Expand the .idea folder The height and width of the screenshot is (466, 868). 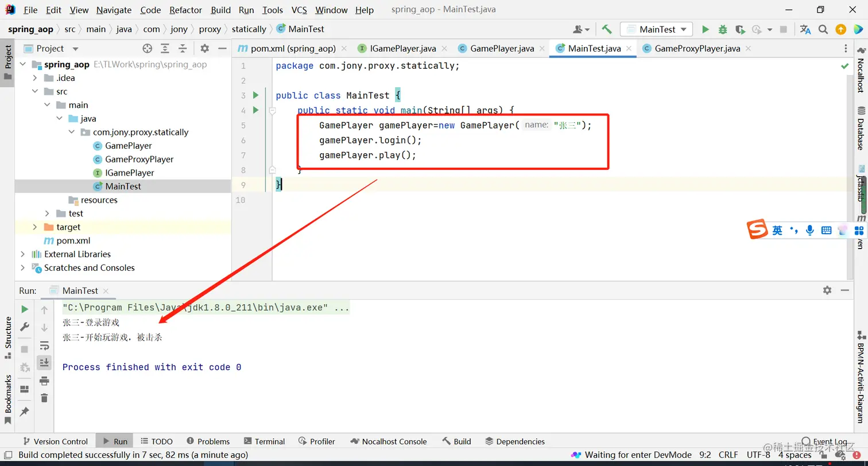coord(35,78)
